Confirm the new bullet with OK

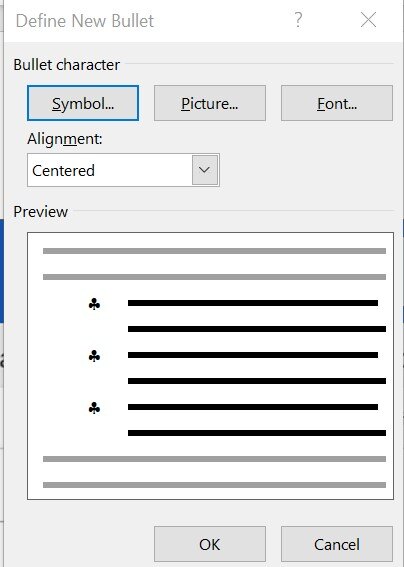point(210,544)
